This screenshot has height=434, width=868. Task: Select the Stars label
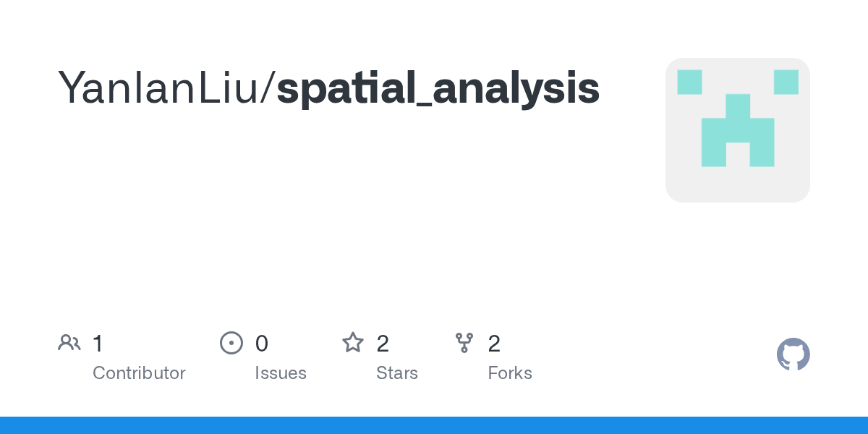[x=397, y=373]
